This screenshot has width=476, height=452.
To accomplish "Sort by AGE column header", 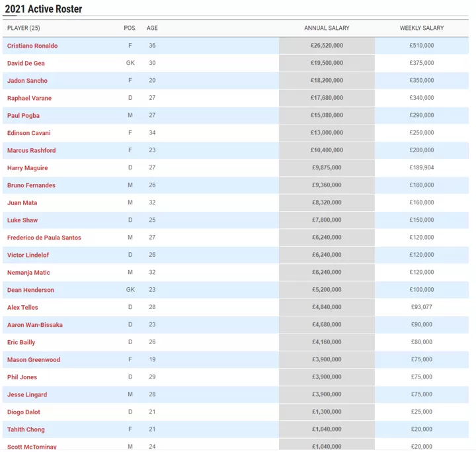I will (152, 28).
